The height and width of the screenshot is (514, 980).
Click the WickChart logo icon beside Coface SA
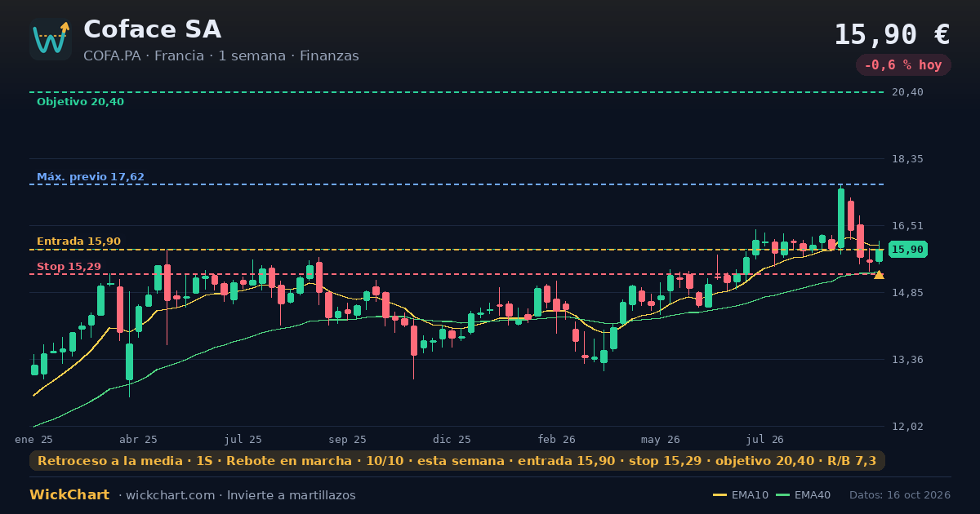tap(51, 39)
